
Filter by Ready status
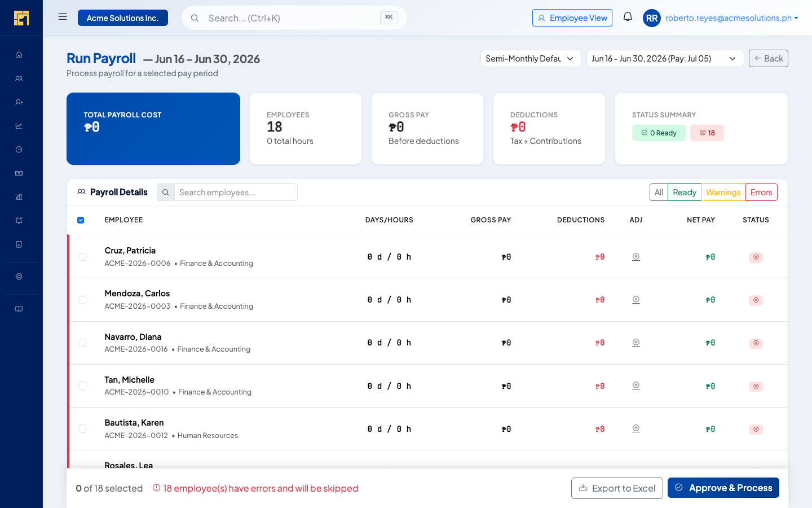point(685,192)
